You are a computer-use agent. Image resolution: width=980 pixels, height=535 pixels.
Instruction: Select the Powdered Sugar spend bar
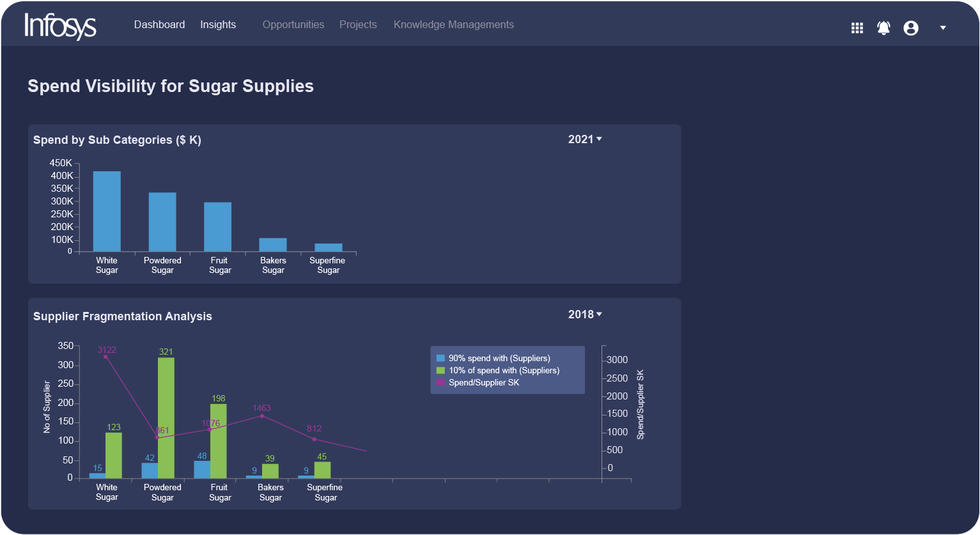162,222
